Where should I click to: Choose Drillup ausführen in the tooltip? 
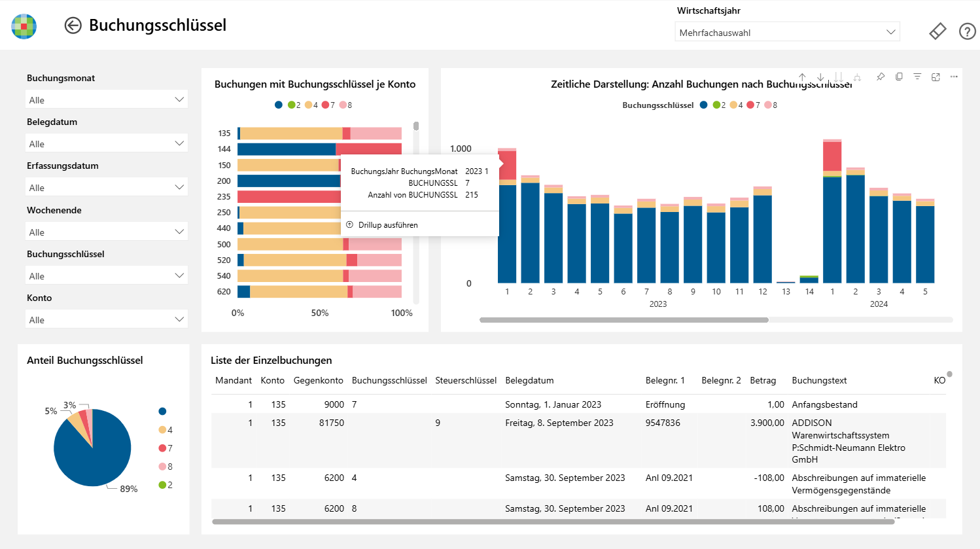pos(388,225)
